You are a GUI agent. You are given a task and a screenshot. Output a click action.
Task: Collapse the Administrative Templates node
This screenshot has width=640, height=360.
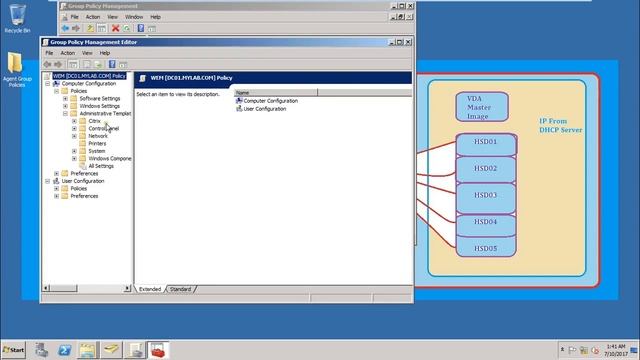pyautogui.click(x=65, y=113)
